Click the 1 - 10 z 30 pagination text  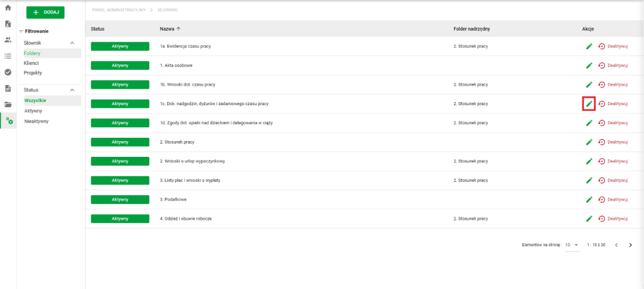pos(596,245)
